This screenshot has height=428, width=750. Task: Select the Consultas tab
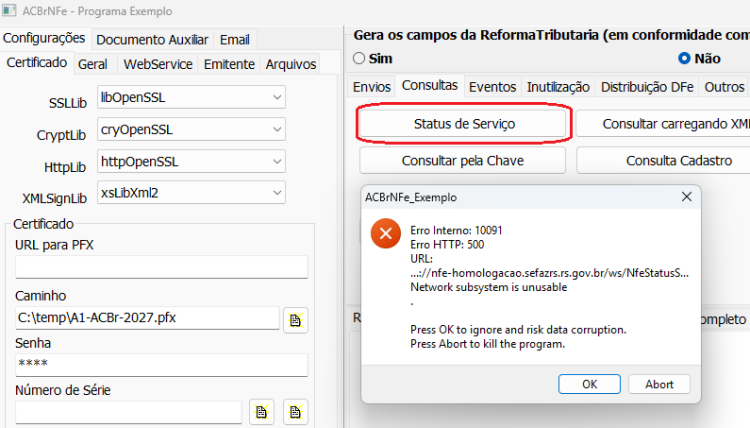pos(430,85)
